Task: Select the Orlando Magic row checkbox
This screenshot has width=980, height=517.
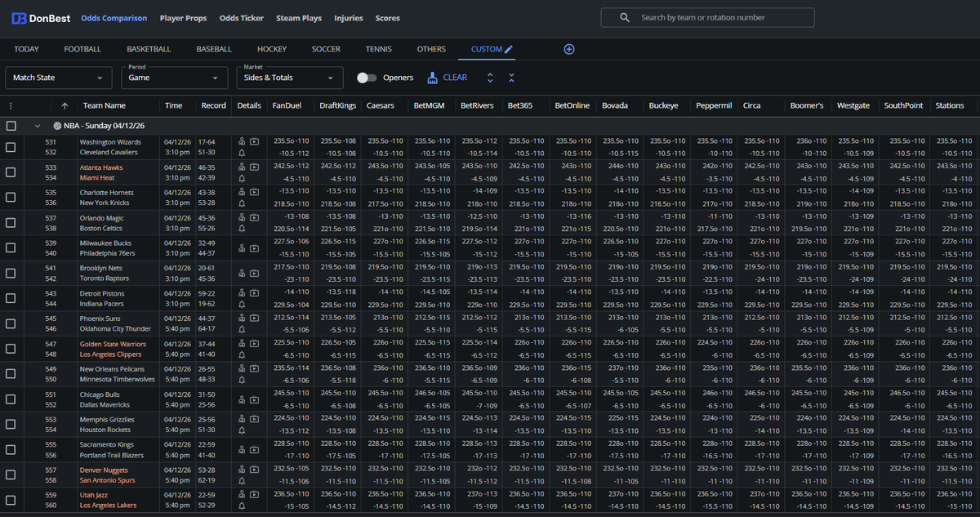Action: point(11,223)
